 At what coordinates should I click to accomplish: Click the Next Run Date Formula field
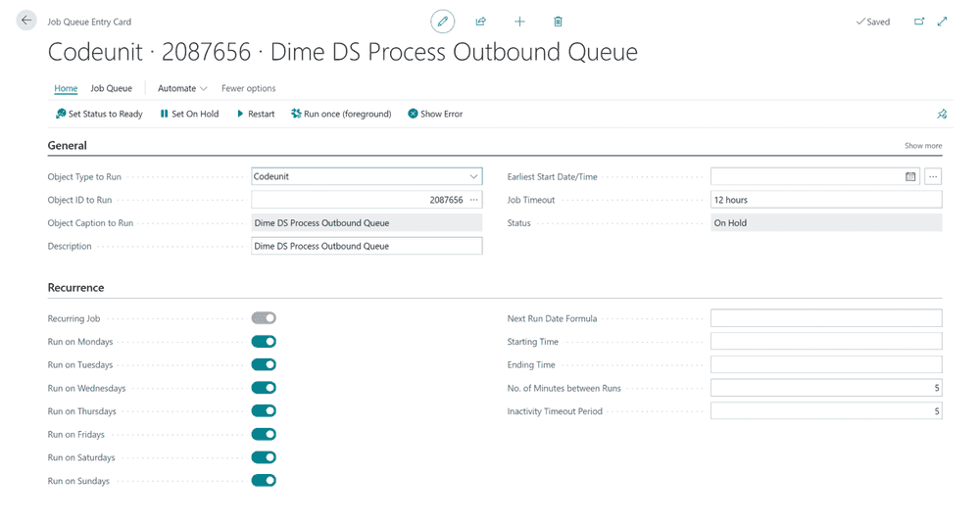[x=826, y=318]
